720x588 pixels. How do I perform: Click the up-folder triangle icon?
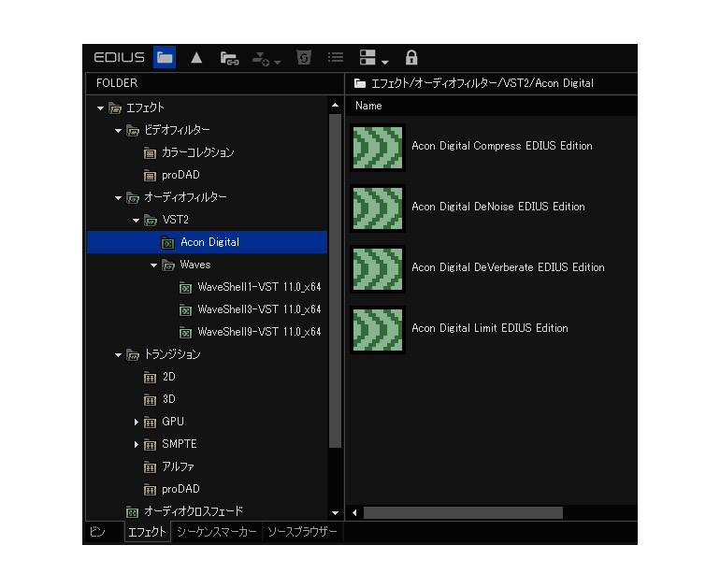point(196,58)
